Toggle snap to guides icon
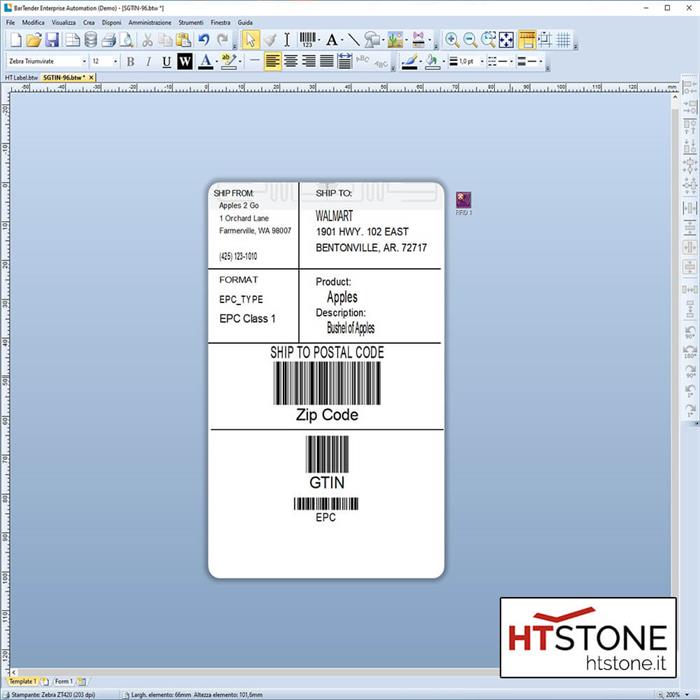The width and height of the screenshot is (700, 700). 545,40
